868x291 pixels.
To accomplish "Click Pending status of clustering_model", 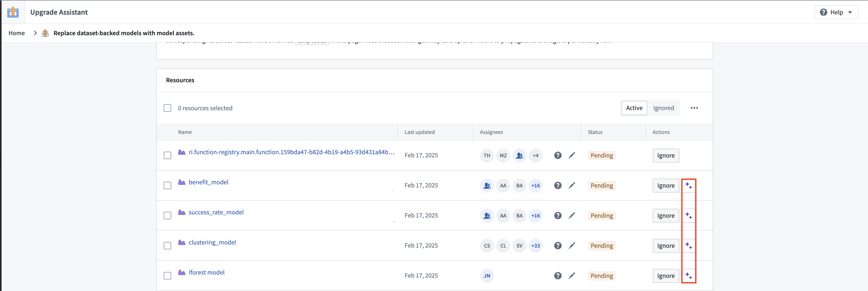I will pyautogui.click(x=602, y=246).
